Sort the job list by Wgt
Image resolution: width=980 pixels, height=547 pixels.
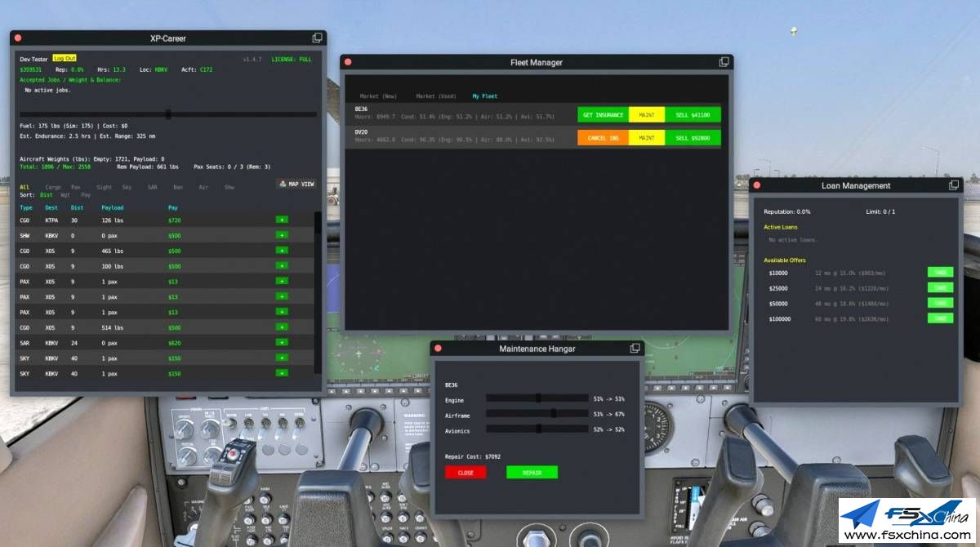(x=66, y=195)
